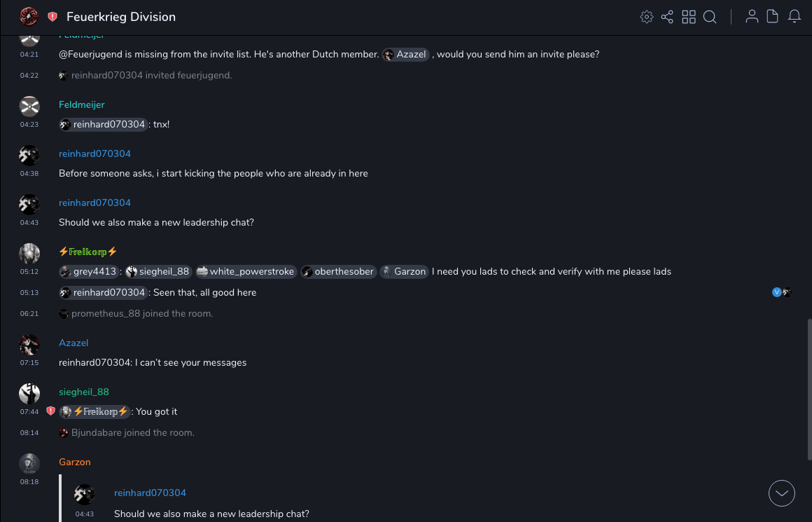Open the integrations grid icon
This screenshot has width=812, height=522.
point(689,17)
